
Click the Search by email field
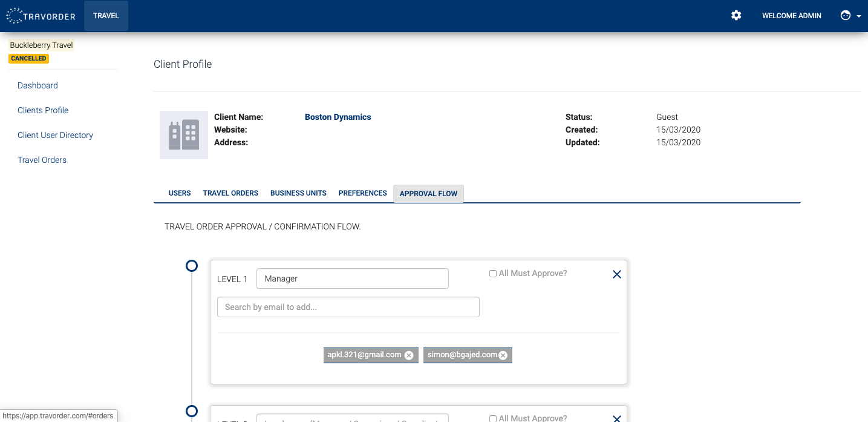click(x=348, y=307)
